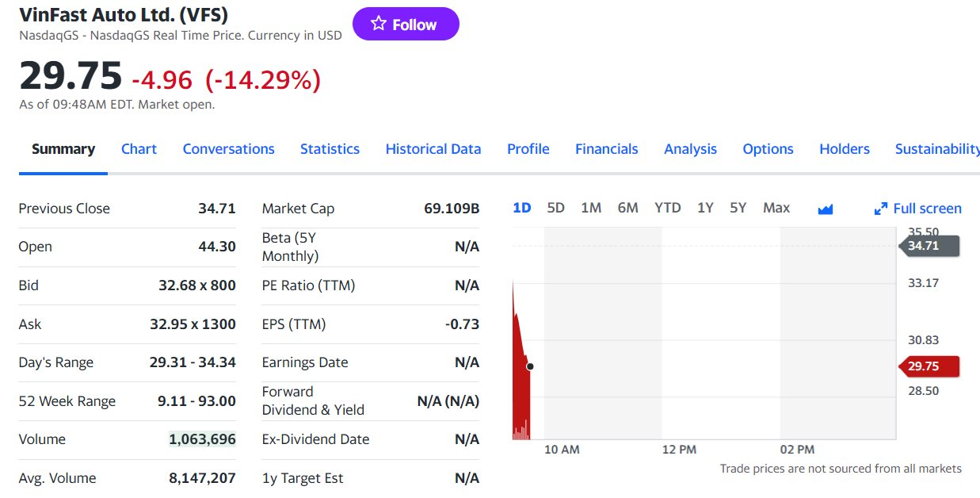Switch chart range to 5D
980x498 pixels.
(555, 208)
